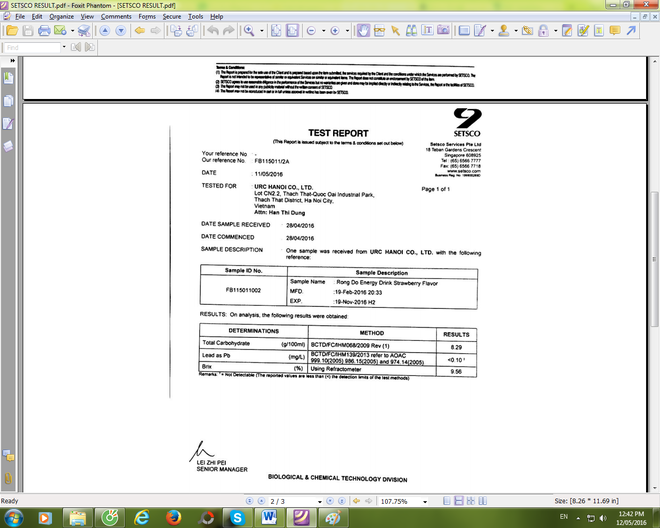Jump to first page button in status bar
This screenshot has height=528, width=660.
pos(249,501)
